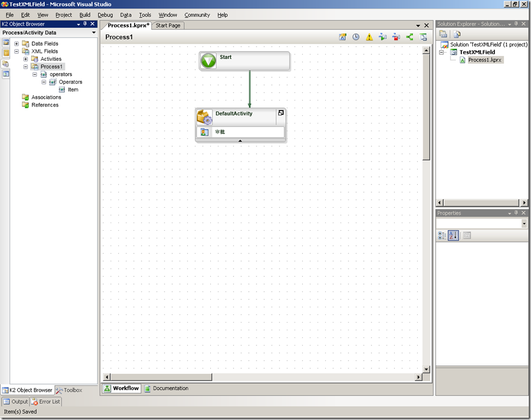Select the first Object Browser side tab icon
This screenshot has height=420, width=531.
6,42
